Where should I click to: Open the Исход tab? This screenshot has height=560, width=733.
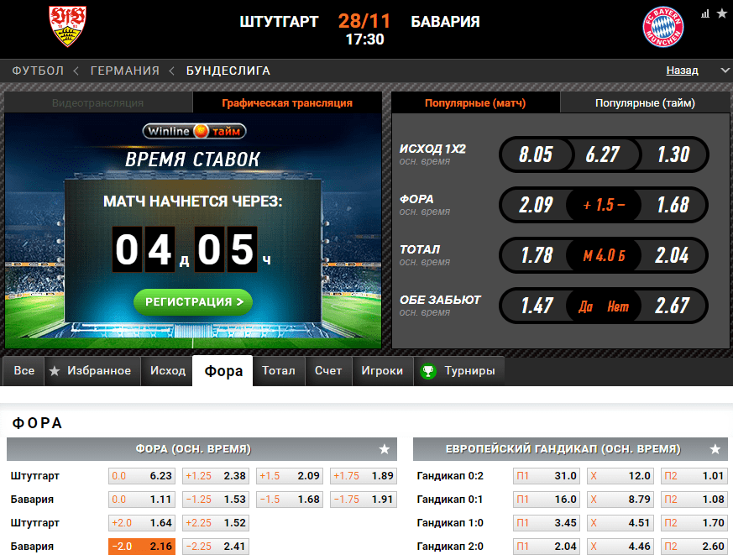pyautogui.click(x=167, y=371)
